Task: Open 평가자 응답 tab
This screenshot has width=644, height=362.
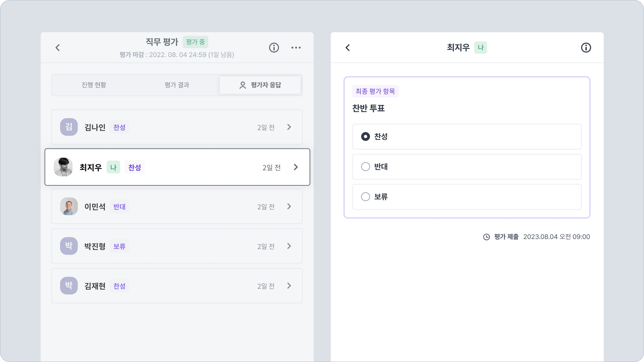Action: (x=260, y=85)
